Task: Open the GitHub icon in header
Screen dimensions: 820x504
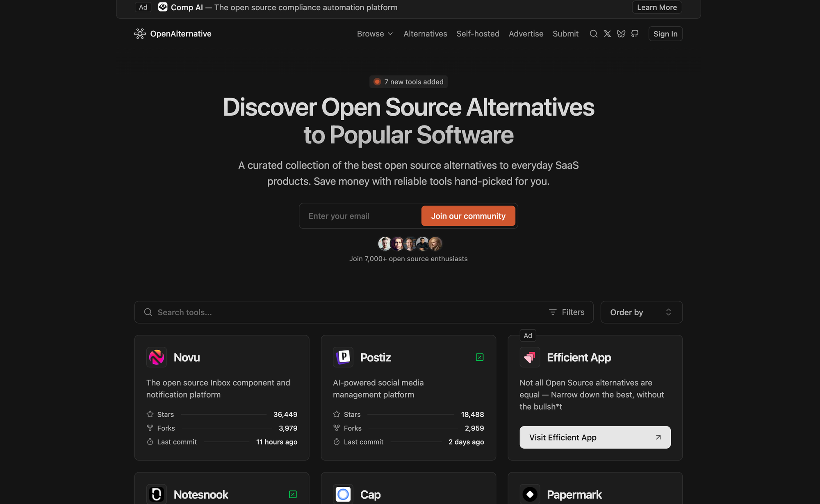Action: [635, 34]
